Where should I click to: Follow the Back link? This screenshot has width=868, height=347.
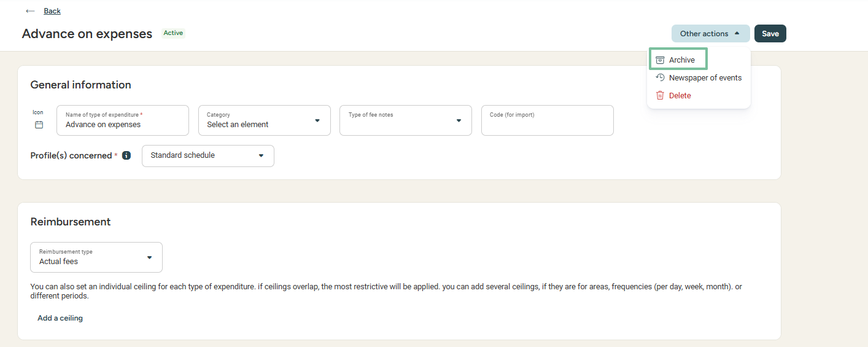[x=52, y=11]
